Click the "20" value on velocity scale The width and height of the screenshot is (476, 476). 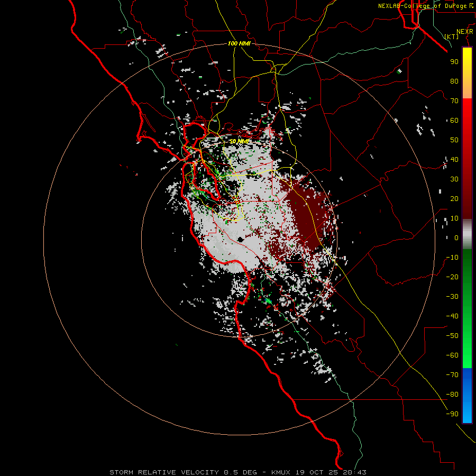(454, 198)
